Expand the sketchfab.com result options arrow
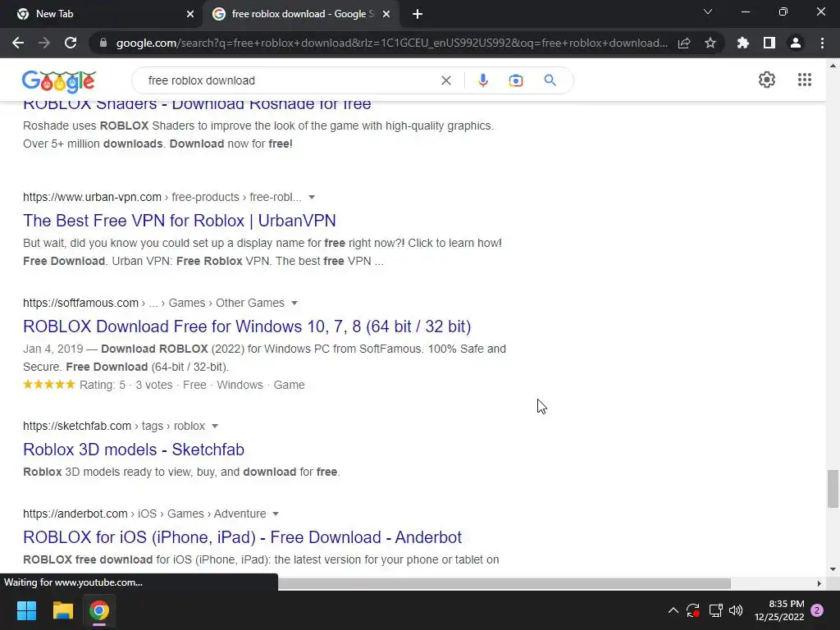The image size is (840, 630). (215, 426)
